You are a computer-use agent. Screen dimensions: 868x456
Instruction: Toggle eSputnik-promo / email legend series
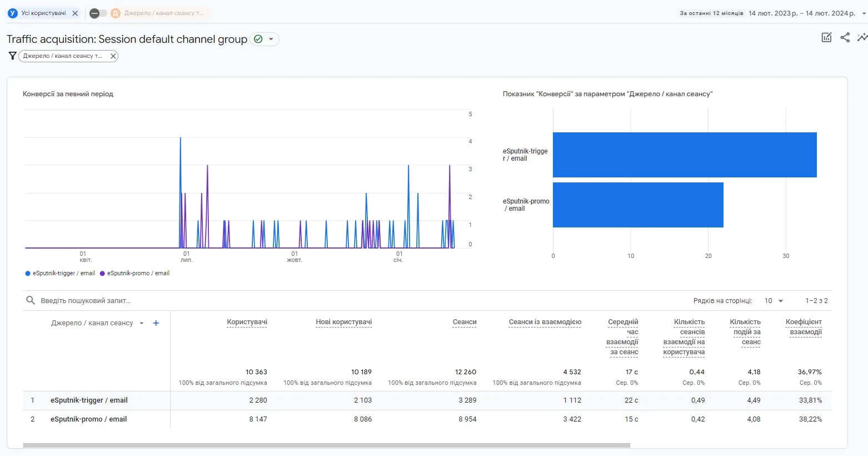pos(134,274)
